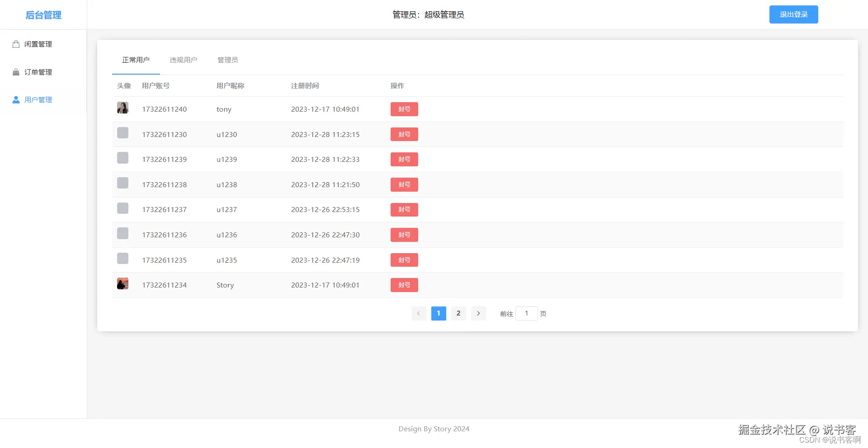The image size is (868, 448).
Task: Click nickname u1230
Action: tap(226, 134)
